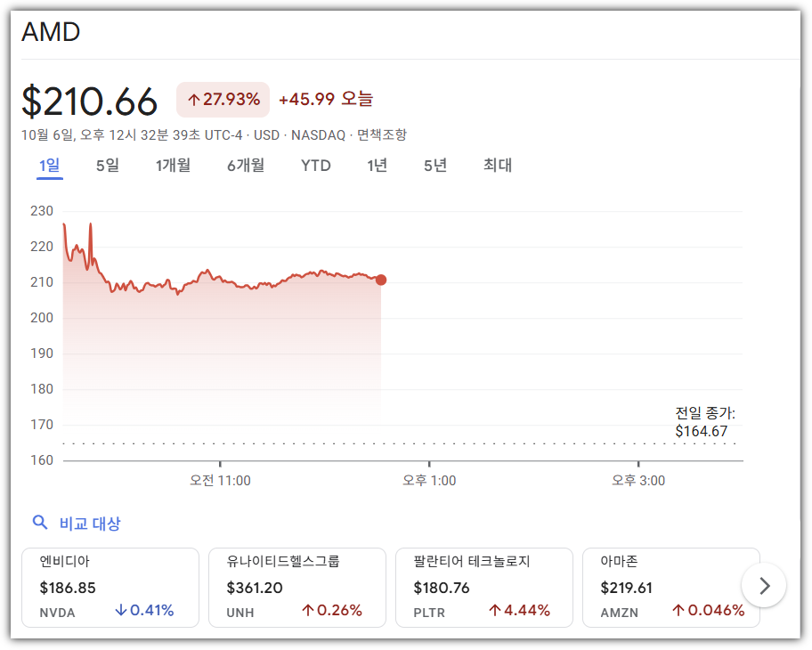The height and width of the screenshot is (650, 812).
Task: Select the 1개월 time range
Action: click(173, 166)
